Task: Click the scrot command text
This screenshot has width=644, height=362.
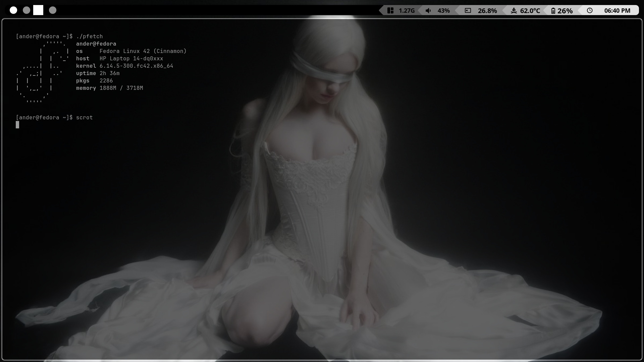Action: (84, 117)
